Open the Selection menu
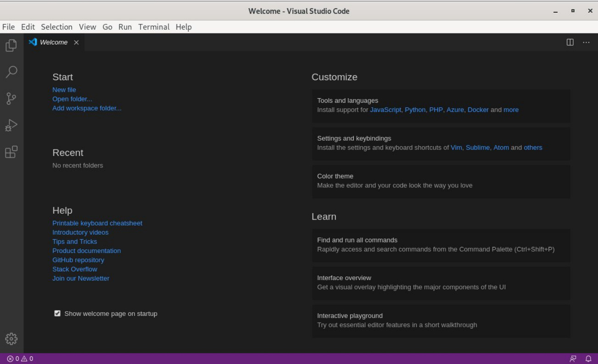598x364 pixels. pyautogui.click(x=56, y=27)
